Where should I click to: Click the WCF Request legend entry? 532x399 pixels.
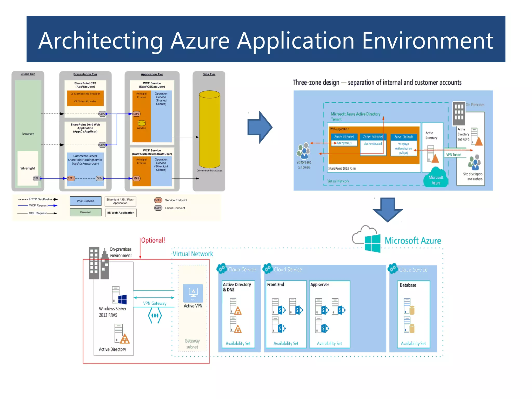coord(37,205)
